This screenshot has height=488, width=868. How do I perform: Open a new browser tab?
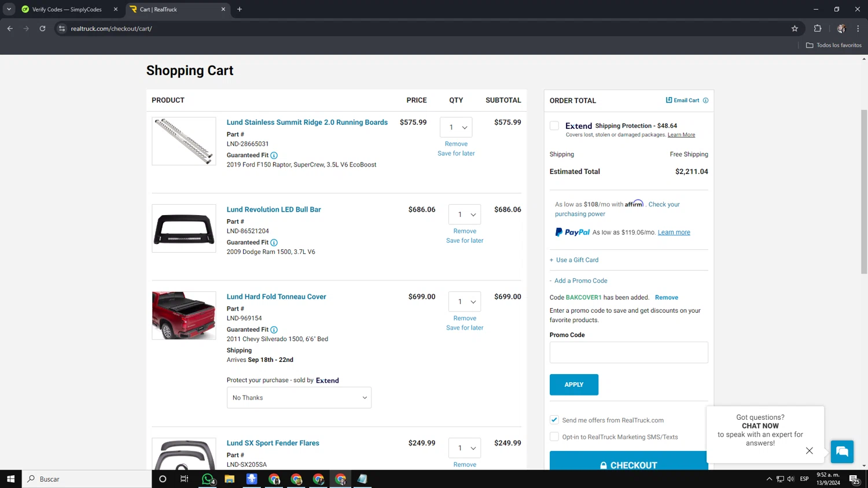(240, 9)
